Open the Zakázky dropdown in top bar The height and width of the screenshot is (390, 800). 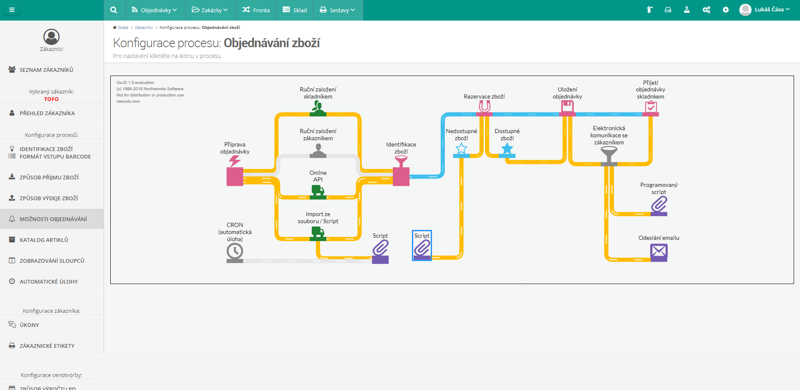tap(210, 10)
